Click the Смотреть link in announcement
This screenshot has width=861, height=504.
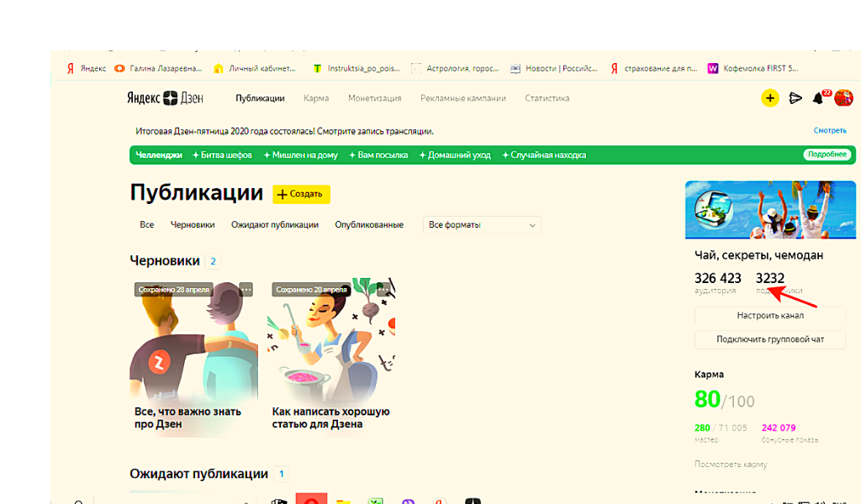tap(830, 130)
